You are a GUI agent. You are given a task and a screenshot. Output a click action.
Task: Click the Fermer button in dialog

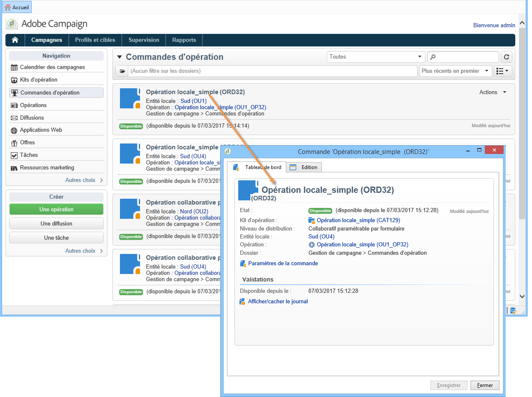(x=485, y=385)
